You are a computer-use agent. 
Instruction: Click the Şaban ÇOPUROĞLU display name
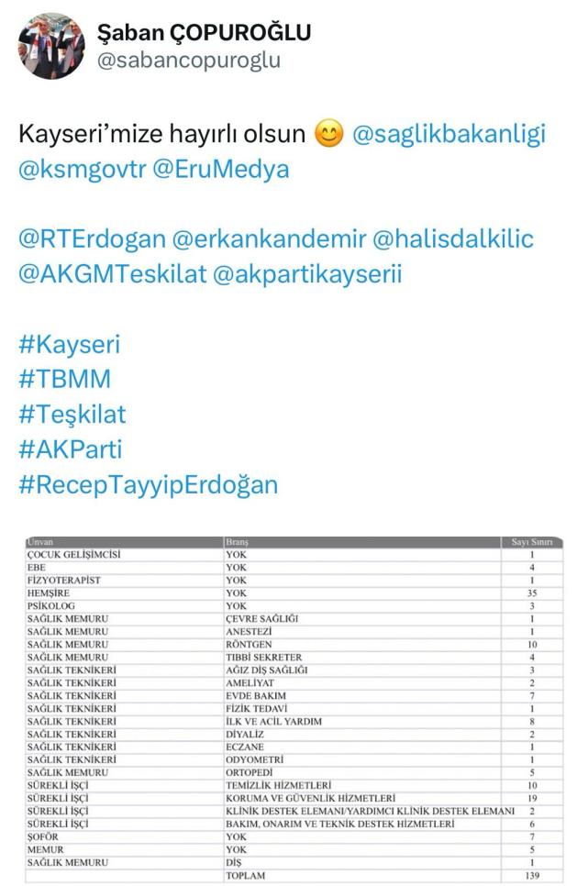[204, 33]
